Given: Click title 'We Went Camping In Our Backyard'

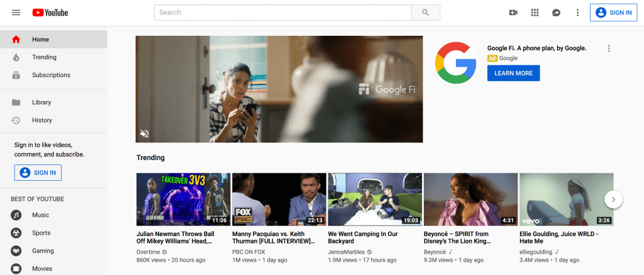Looking at the screenshot, I should (363, 238).
